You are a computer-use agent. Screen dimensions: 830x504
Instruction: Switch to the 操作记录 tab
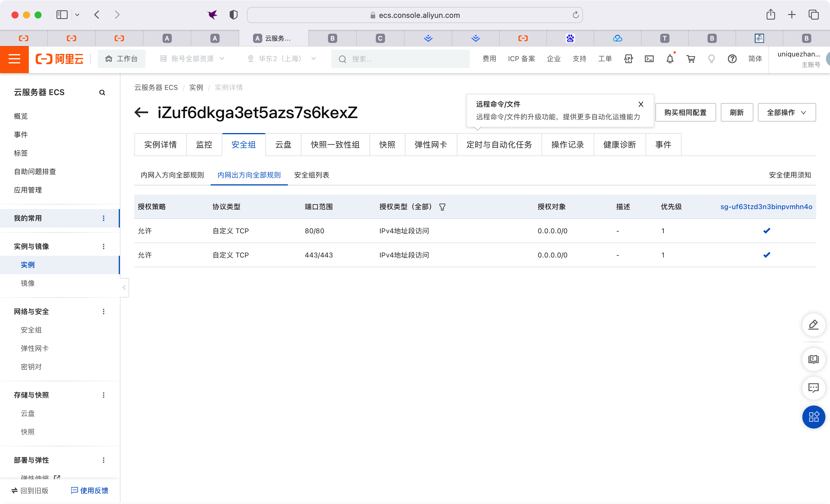click(567, 145)
